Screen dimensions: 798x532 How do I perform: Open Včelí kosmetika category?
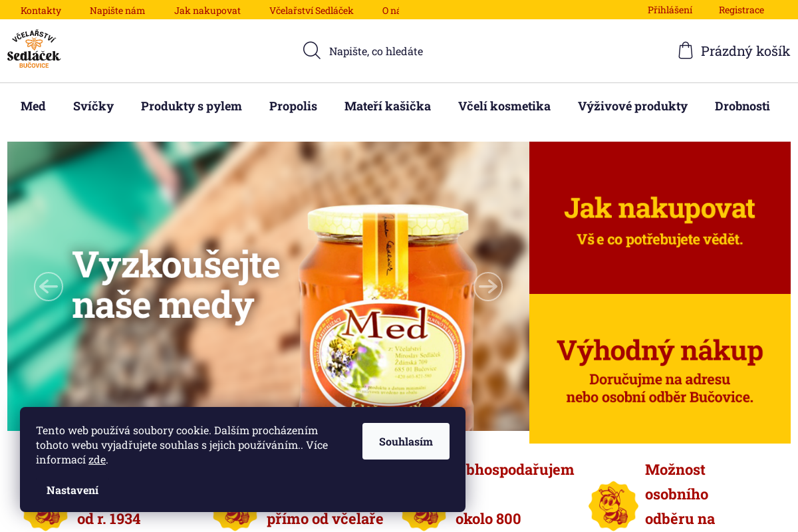click(x=504, y=106)
